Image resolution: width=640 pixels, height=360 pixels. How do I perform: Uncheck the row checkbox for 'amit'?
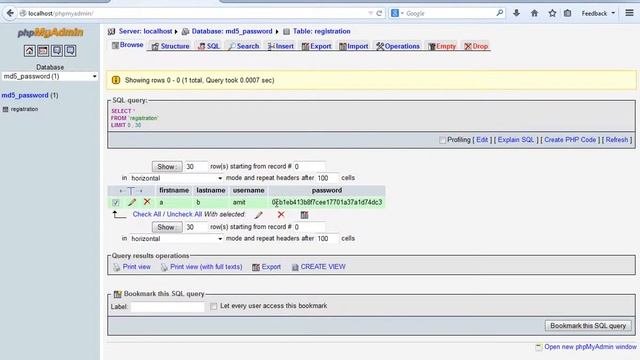coord(116,202)
